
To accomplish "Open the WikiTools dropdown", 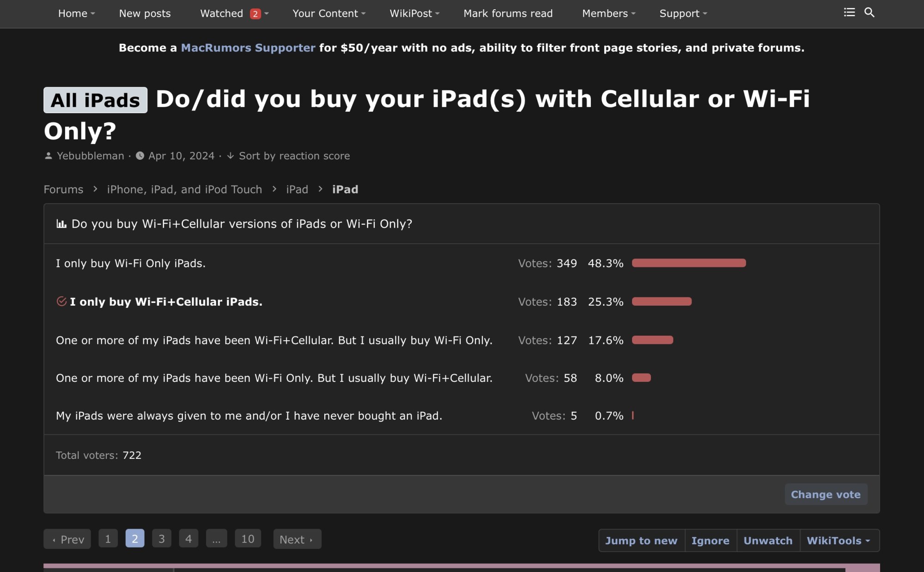I will click(x=839, y=540).
